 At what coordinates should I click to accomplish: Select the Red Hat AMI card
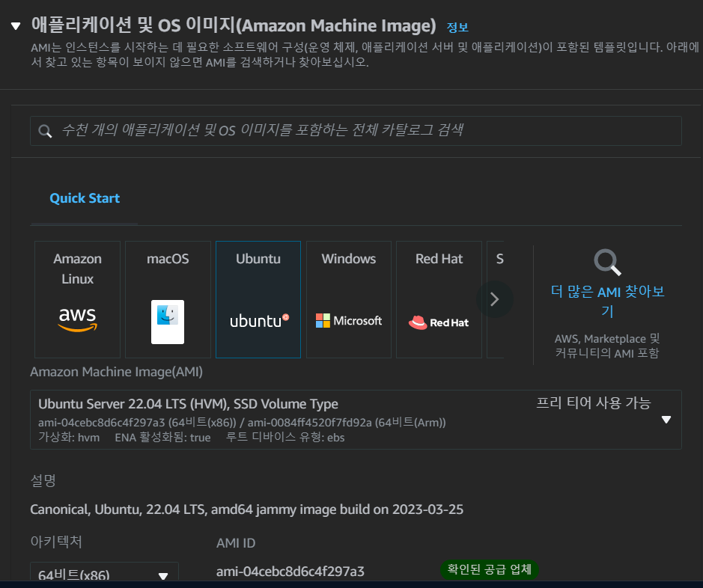(439, 299)
